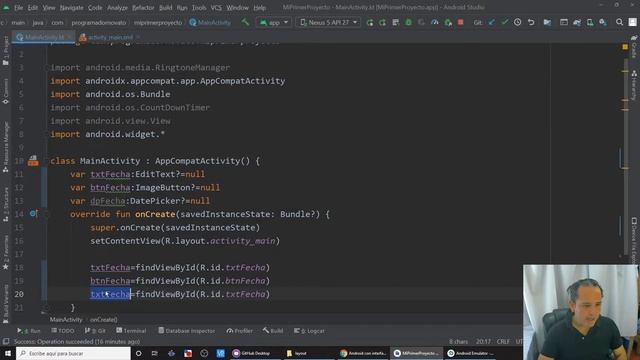Viewport: 640px width, 360px height.
Task: Click the onCreate() breadcrumb below editor
Action: tap(103, 320)
